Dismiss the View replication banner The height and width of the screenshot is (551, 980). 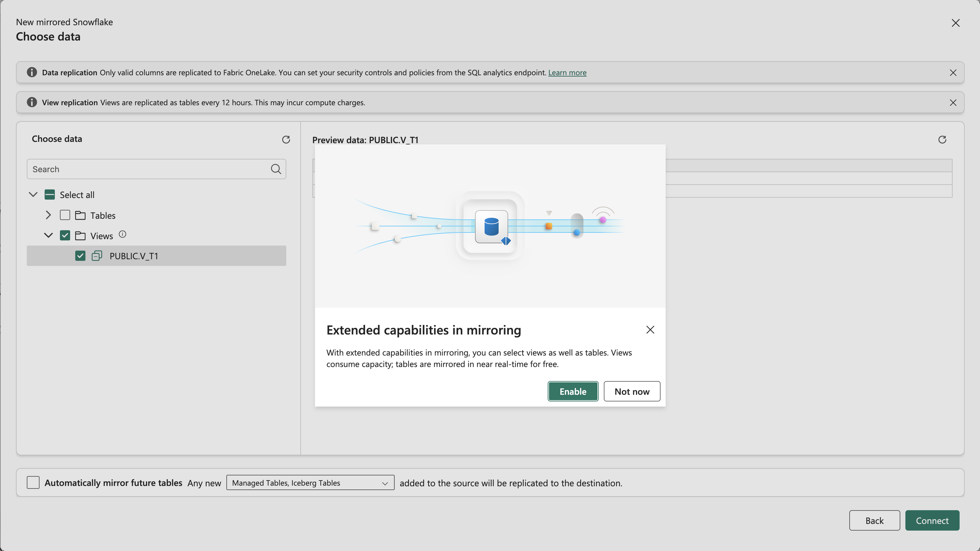pyautogui.click(x=953, y=103)
